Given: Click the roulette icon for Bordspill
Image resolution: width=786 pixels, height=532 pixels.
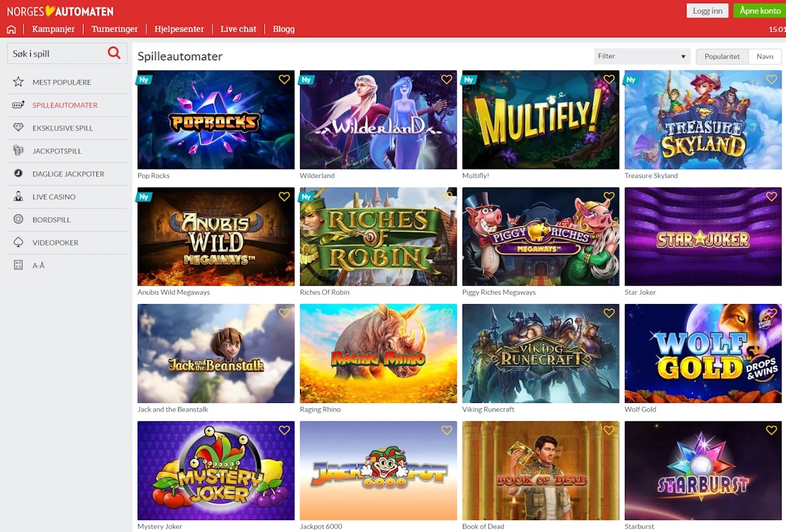Looking at the screenshot, I should coord(18,219).
